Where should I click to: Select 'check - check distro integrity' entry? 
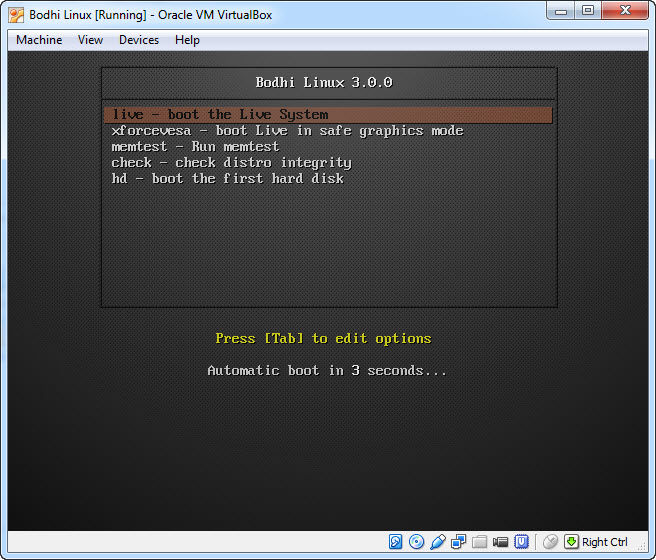click(x=328, y=163)
